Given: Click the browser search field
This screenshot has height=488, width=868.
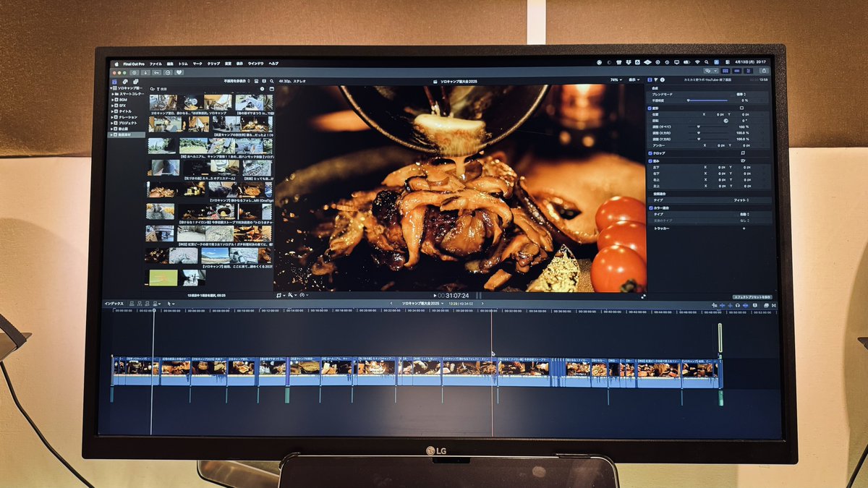Looking at the screenshot, I should [205, 89].
